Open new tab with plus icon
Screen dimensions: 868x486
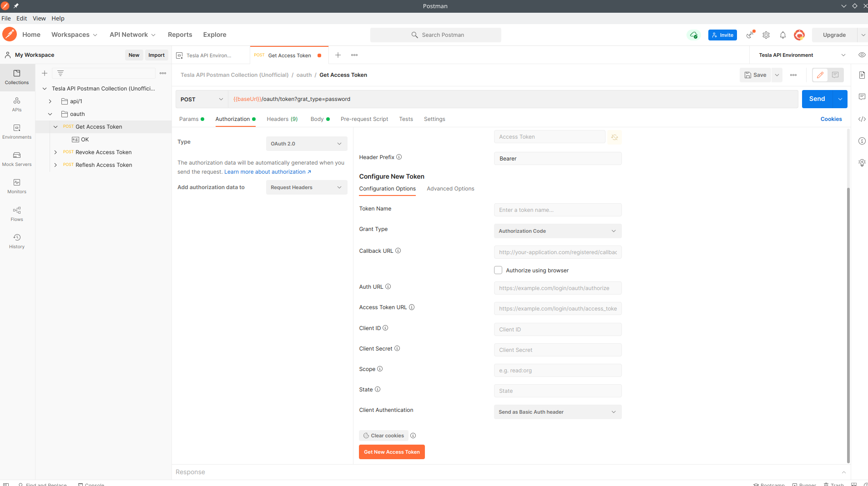pos(338,55)
